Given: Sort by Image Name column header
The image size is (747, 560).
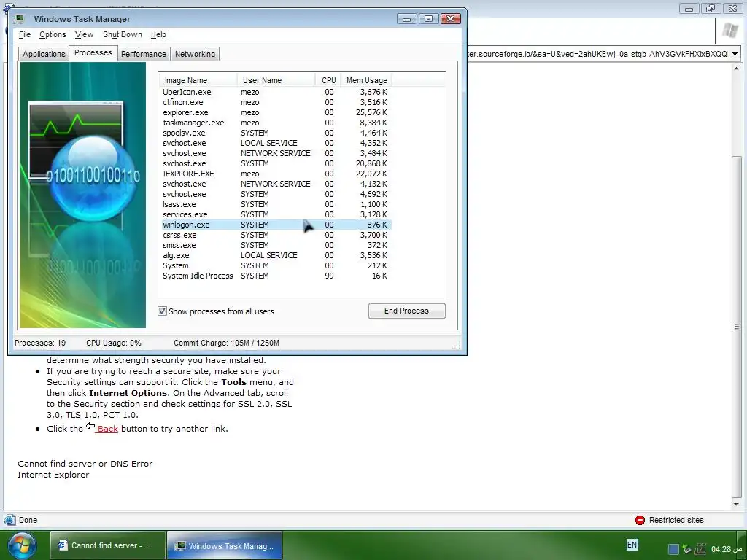Looking at the screenshot, I should [x=198, y=80].
